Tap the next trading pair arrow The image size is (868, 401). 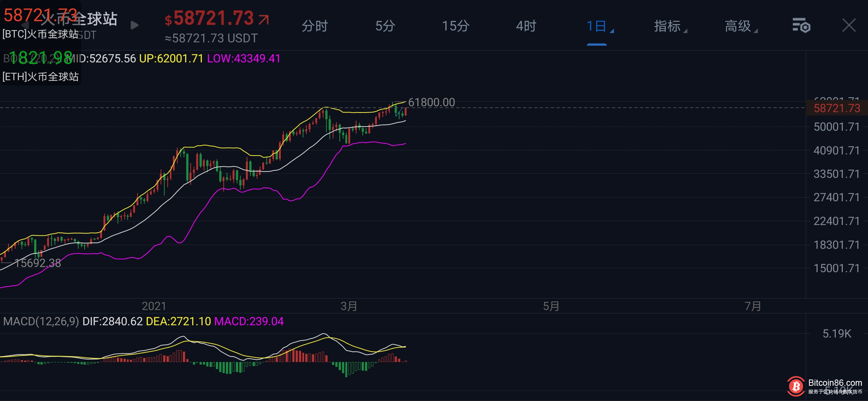(135, 25)
